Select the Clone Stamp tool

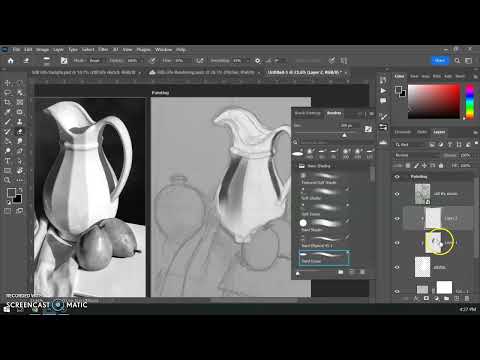point(20,122)
